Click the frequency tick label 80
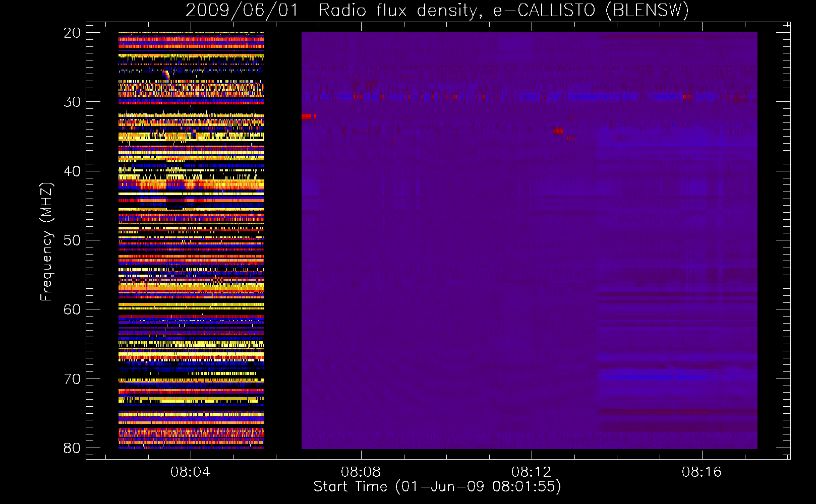Screen dimensions: 816x504 coord(72,448)
